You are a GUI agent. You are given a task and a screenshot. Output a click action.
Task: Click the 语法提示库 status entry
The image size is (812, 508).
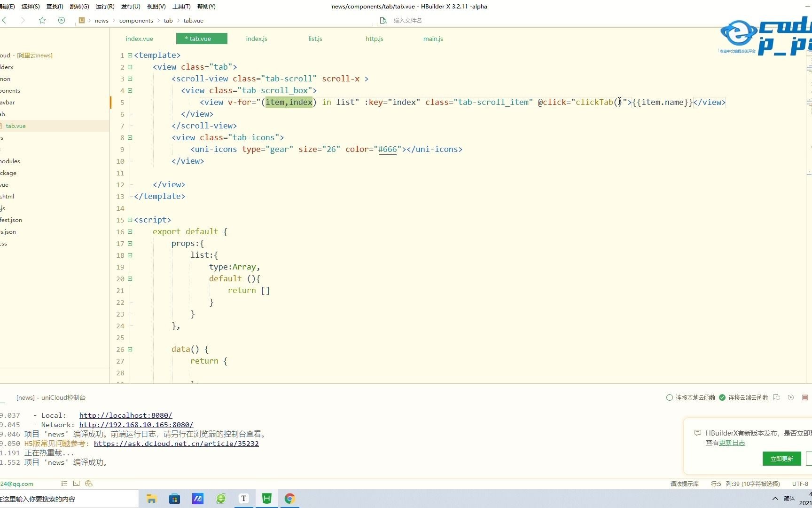[684, 484]
